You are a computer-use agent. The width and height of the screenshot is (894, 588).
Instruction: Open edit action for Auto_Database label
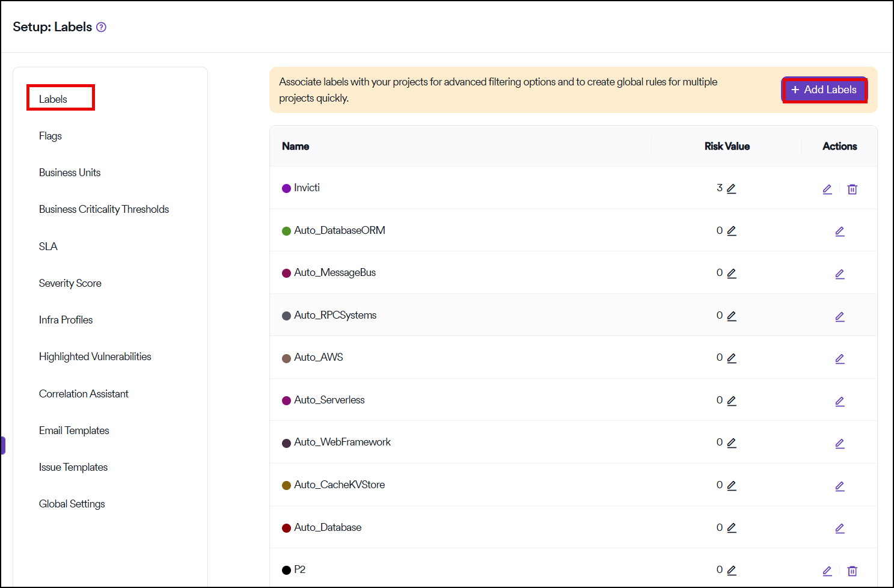coord(840,528)
